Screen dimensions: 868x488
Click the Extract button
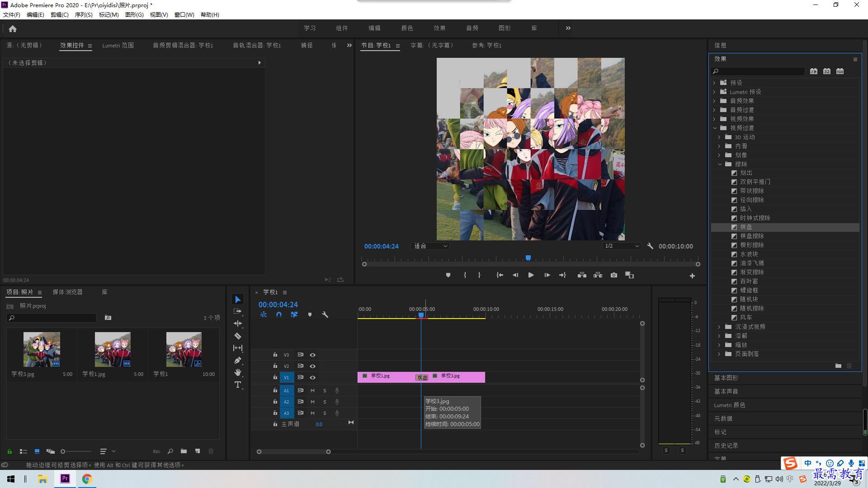click(598, 275)
